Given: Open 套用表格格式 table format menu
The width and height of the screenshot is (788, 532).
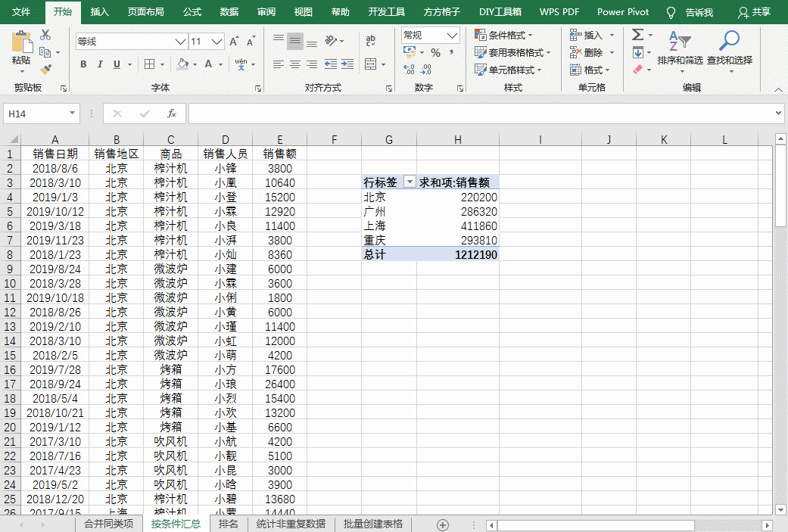Looking at the screenshot, I should pos(512,52).
